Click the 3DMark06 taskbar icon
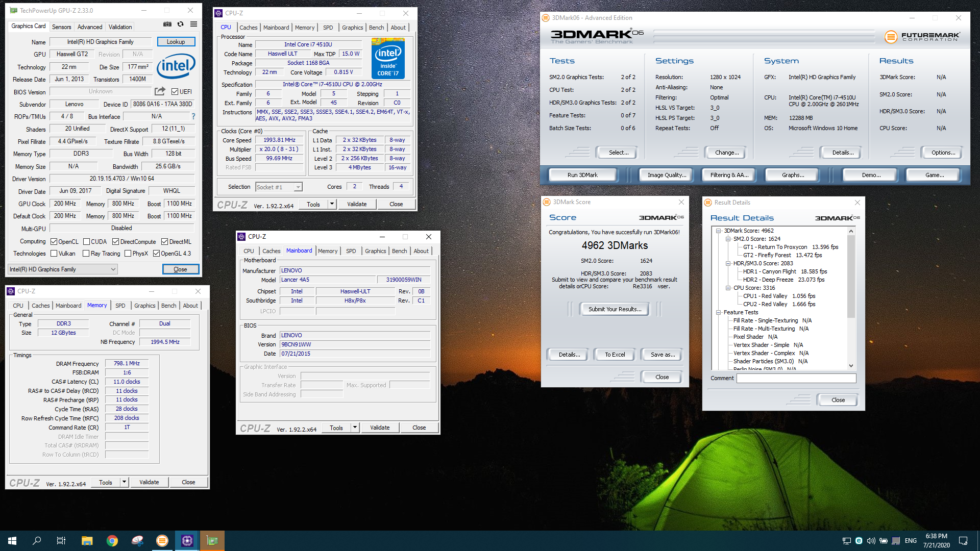Screen dimensions: 980x551 [162, 540]
